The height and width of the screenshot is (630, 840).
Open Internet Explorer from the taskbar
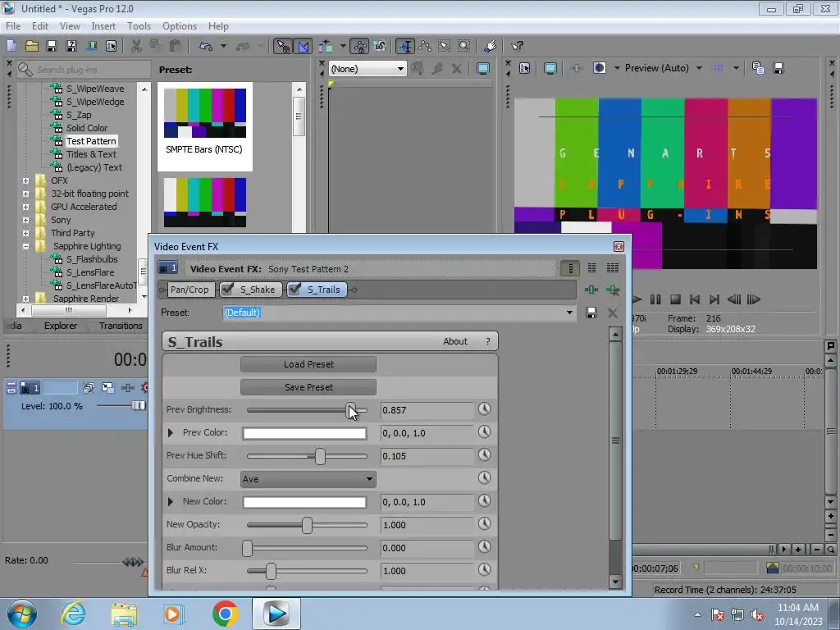click(x=73, y=614)
